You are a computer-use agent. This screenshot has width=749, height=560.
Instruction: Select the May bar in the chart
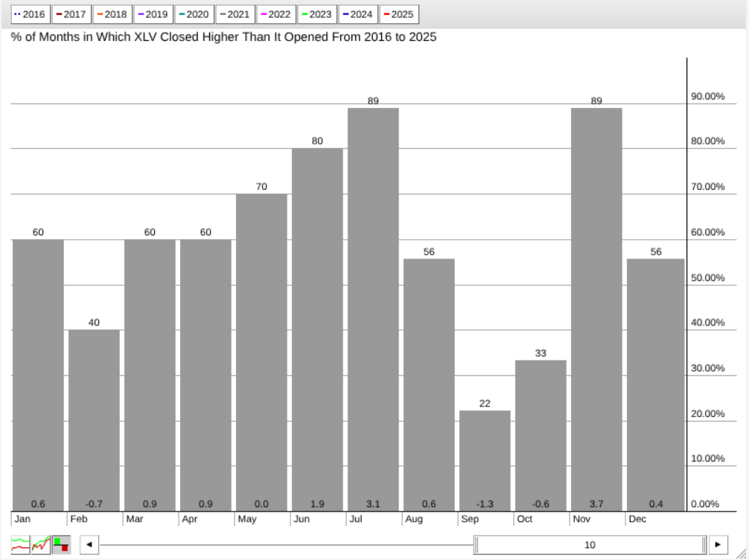click(262, 353)
